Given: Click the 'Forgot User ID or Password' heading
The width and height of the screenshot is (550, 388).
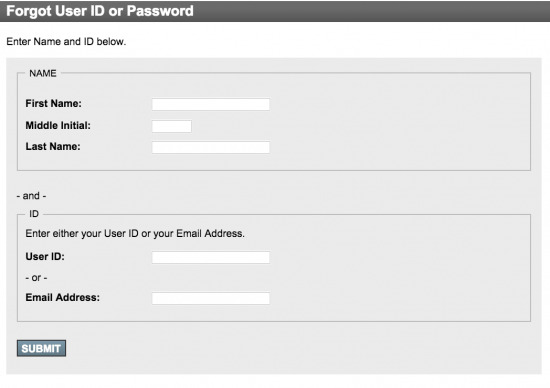Looking at the screenshot, I should pos(100,11).
